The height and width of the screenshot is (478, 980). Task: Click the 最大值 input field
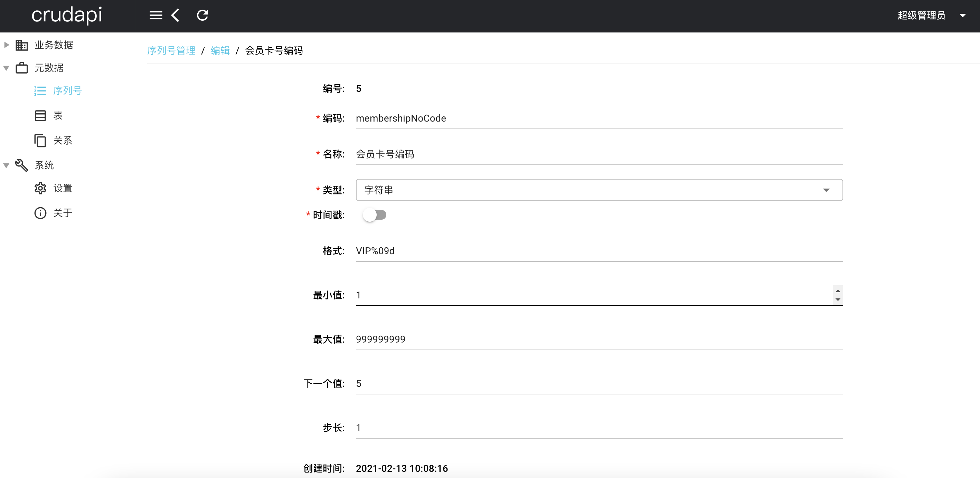pyautogui.click(x=599, y=339)
